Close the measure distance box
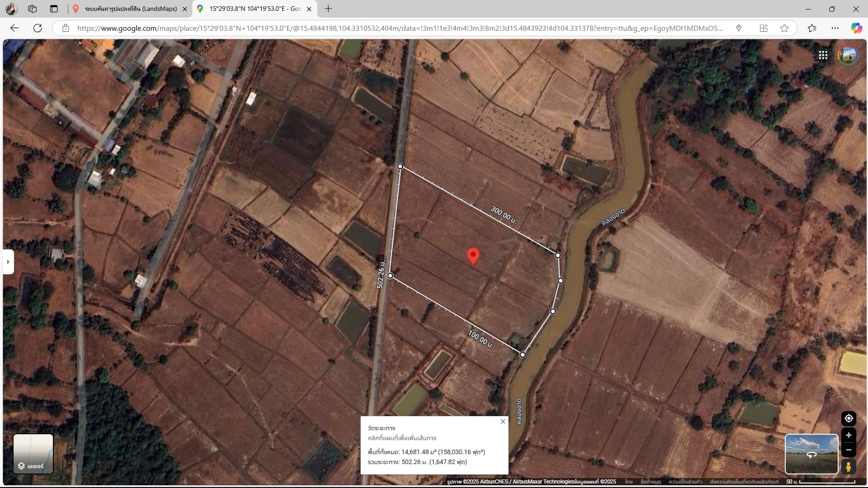This screenshot has width=868, height=488. (503, 422)
